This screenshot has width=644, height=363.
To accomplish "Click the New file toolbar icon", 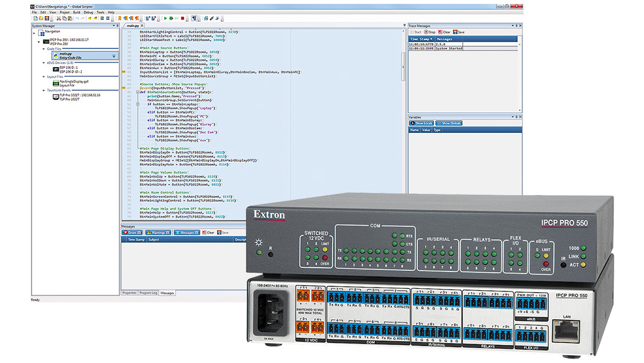I will (35, 18).
